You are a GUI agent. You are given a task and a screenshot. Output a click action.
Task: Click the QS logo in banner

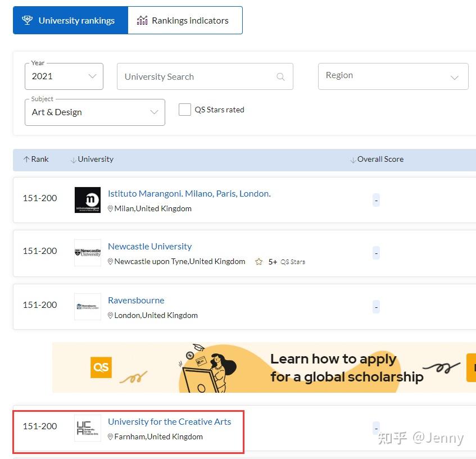click(x=101, y=367)
